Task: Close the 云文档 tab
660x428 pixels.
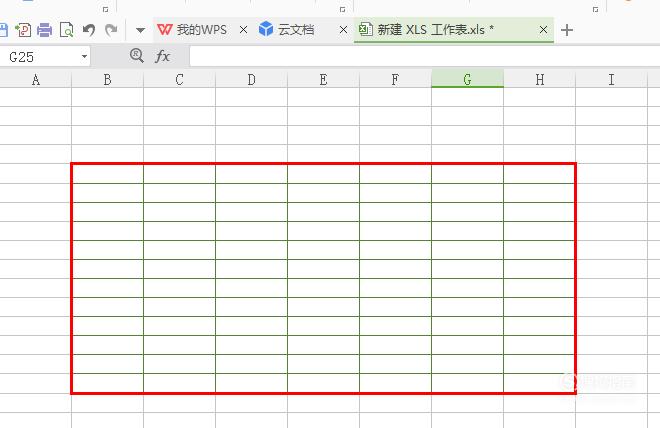Action: [x=343, y=30]
